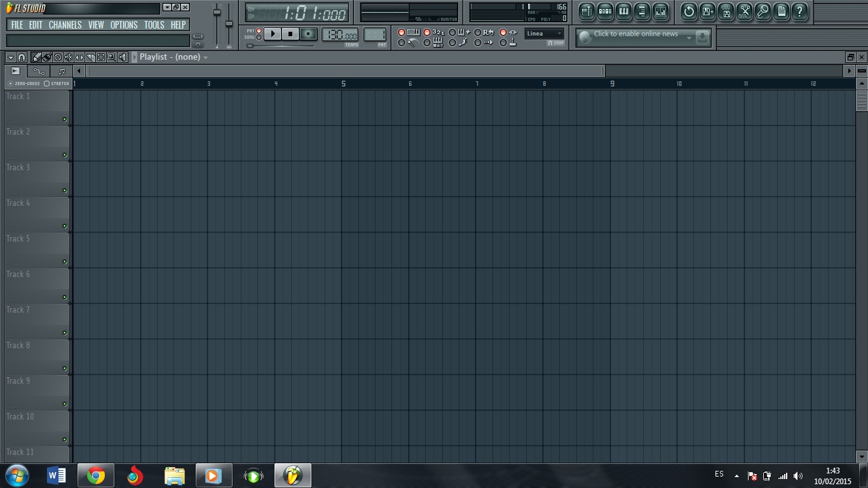Image resolution: width=868 pixels, height=488 pixels.
Task: Select the Paint brush tool in the Playlist
Action: (46, 57)
